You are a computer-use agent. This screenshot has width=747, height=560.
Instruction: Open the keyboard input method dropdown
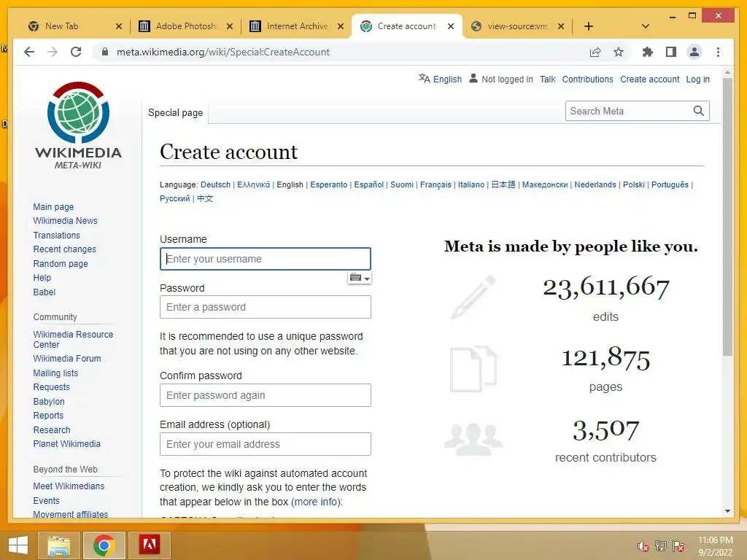pyautogui.click(x=360, y=278)
